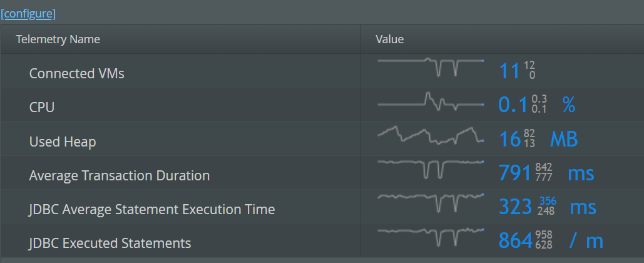Select the Connected VMs row label
This screenshot has height=263, width=644.
click(77, 73)
